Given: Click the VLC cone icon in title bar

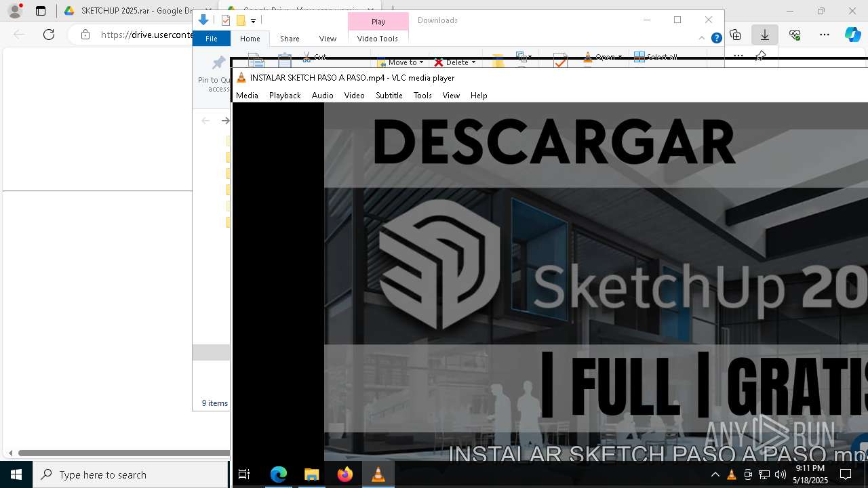Looking at the screenshot, I should [241, 77].
